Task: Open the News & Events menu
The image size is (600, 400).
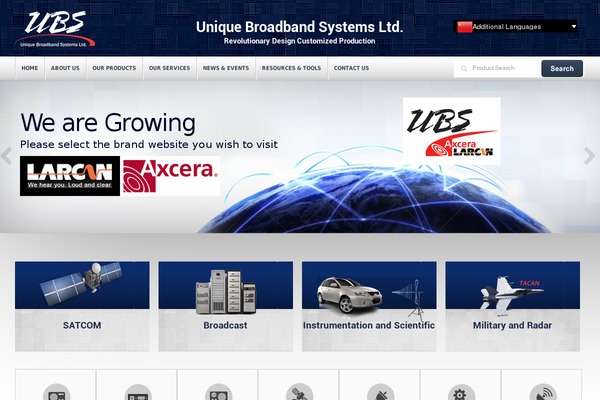Action: 226,68
